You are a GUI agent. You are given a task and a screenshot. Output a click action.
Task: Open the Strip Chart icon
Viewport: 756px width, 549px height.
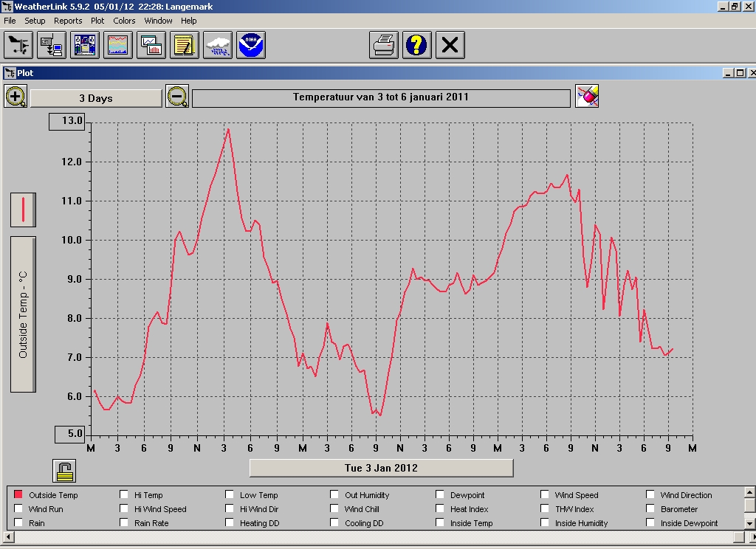point(118,45)
